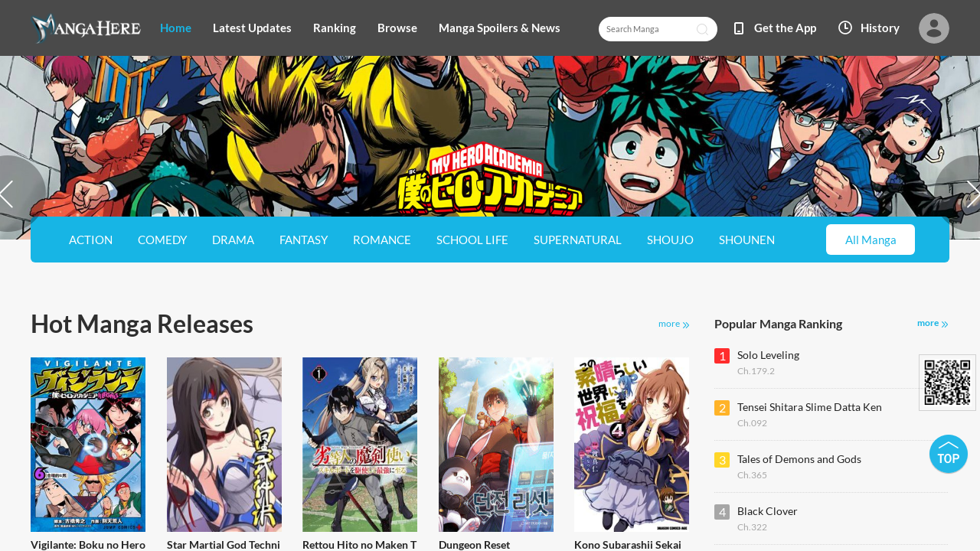Open the user profile avatar
Image resolution: width=980 pixels, height=551 pixels.
click(934, 28)
